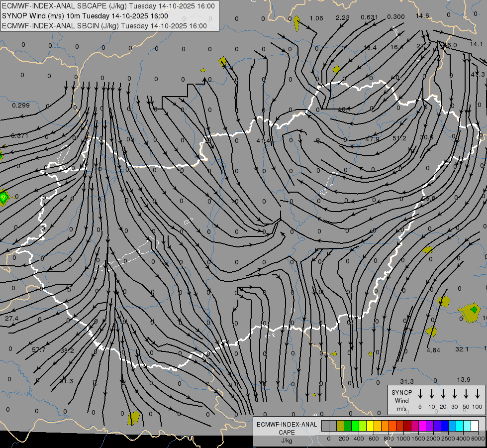
Task: Select the white swatch ending CAPE legend
Action: point(474,426)
